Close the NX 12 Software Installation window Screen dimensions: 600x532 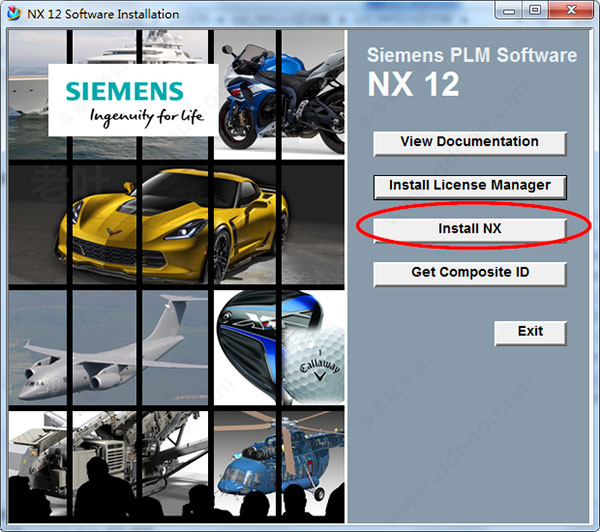pos(571,10)
